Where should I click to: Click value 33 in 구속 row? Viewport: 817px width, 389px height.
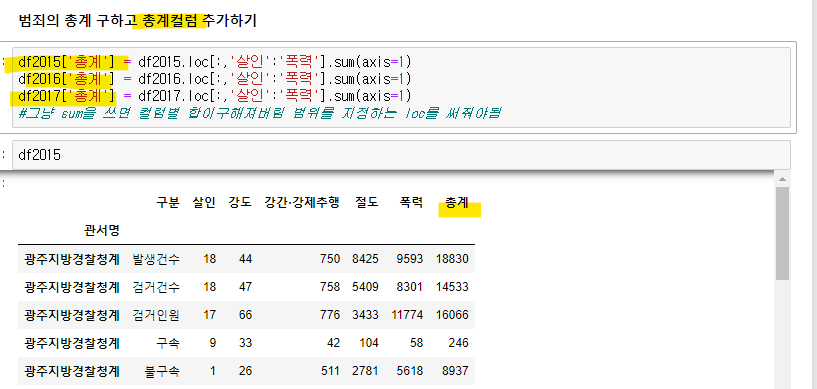[245, 343]
